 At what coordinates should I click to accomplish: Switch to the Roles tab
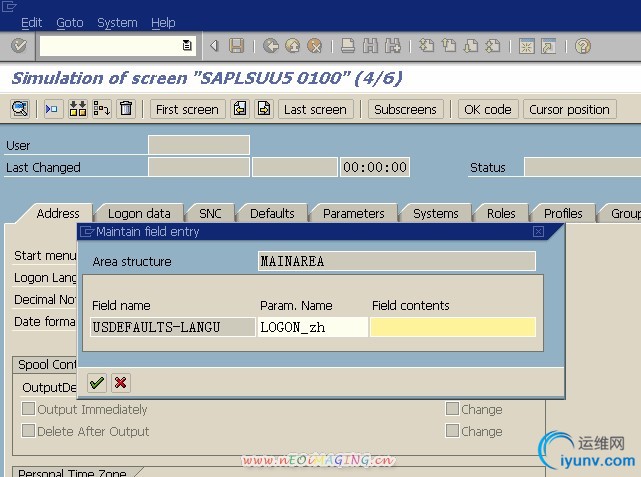tap(501, 213)
